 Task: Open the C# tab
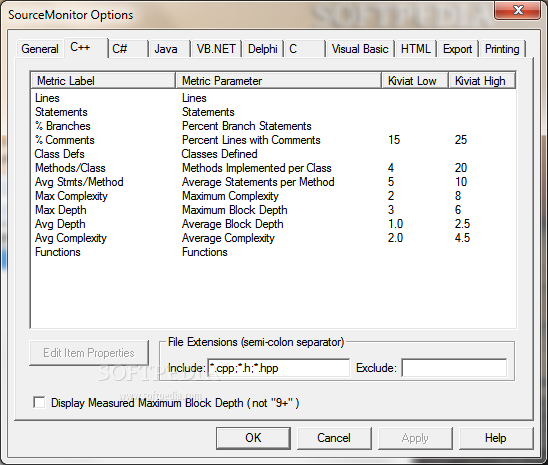[128, 49]
